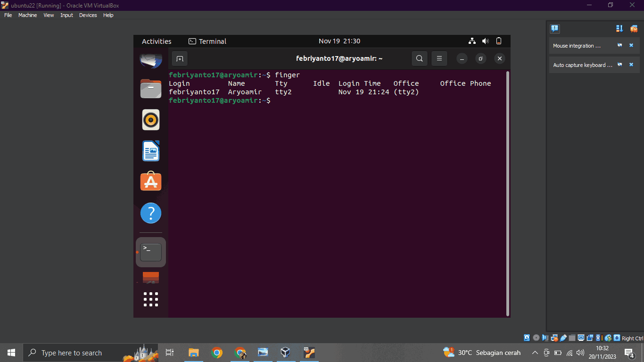Click the notification sort order icon
The height and width of the screenshot is (362, 644).
tap(619, 29)
